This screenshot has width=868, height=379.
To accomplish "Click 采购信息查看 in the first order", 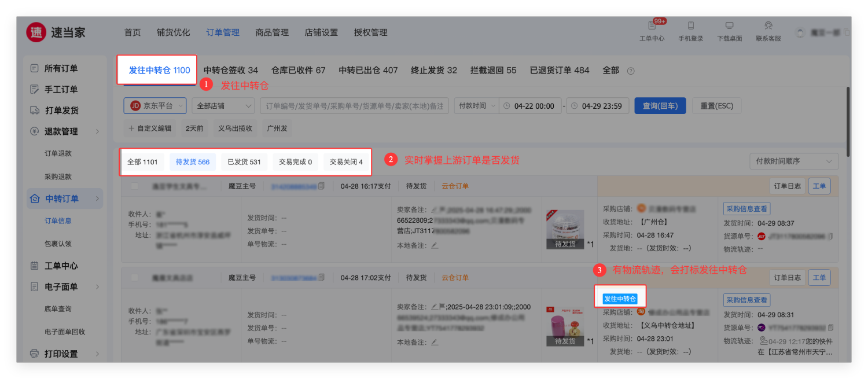I will click(746, 209).
